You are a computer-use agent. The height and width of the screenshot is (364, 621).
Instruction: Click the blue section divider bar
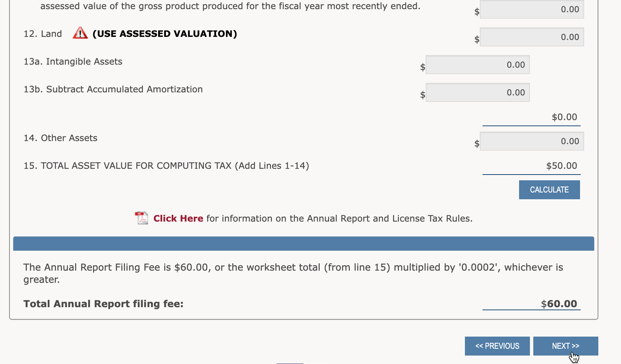click(x=303, y=244)
